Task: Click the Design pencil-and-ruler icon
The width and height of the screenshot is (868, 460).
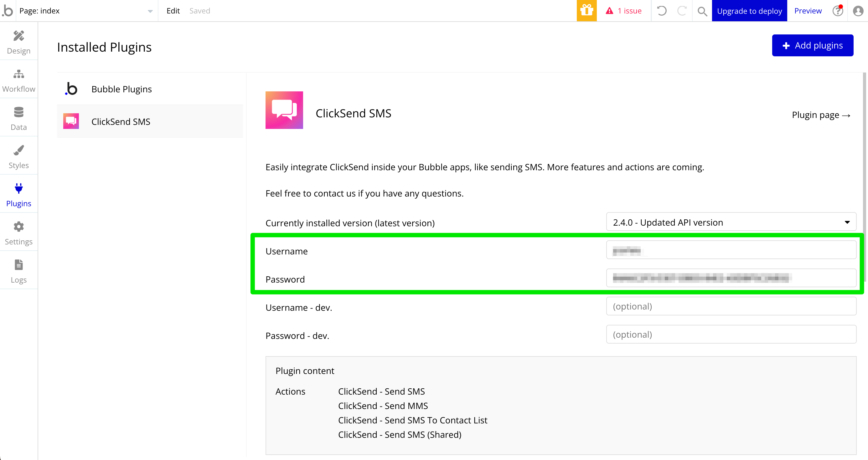Action: [19, 36]
